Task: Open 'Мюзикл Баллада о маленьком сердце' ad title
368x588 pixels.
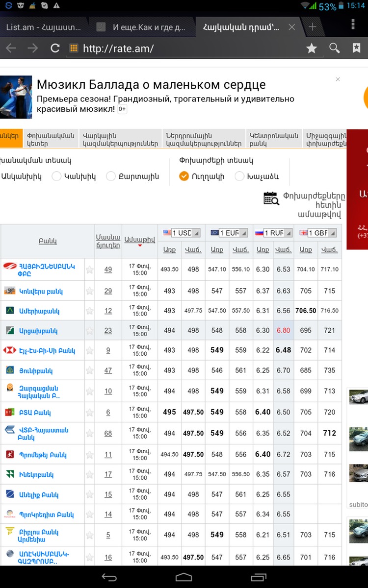Action: pyautogui.click(x=151, y=84)
